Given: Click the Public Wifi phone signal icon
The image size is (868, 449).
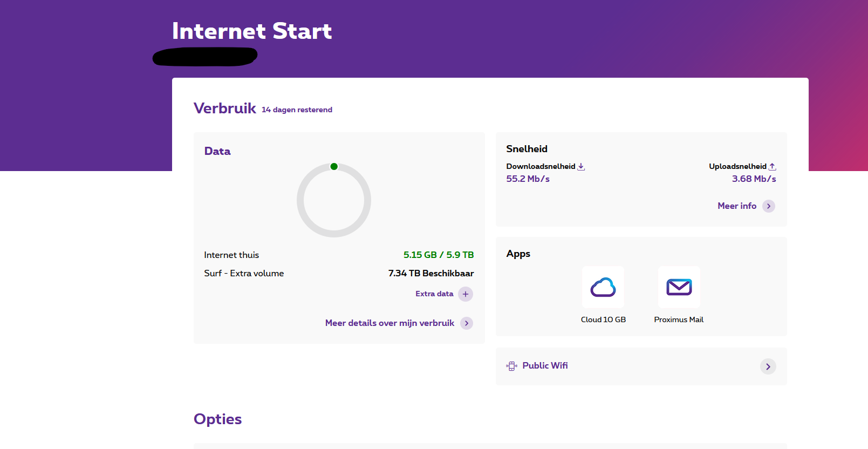Looking at the screenshot, I should coord(511,366).
